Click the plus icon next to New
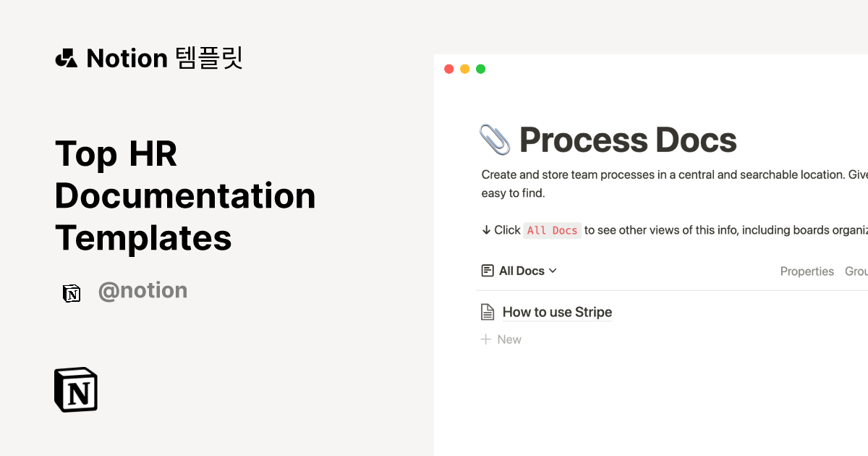868x456 pixels. 487,339
